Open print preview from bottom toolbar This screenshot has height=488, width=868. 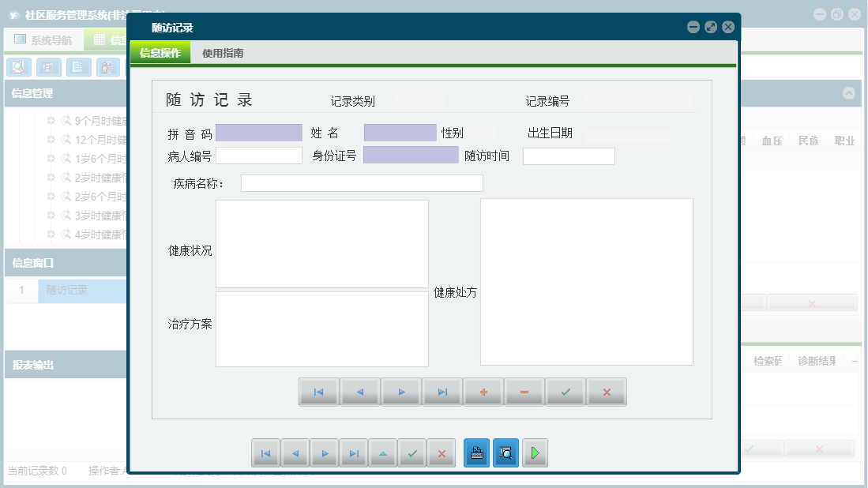pyautogui.click(x=506, y=453)
